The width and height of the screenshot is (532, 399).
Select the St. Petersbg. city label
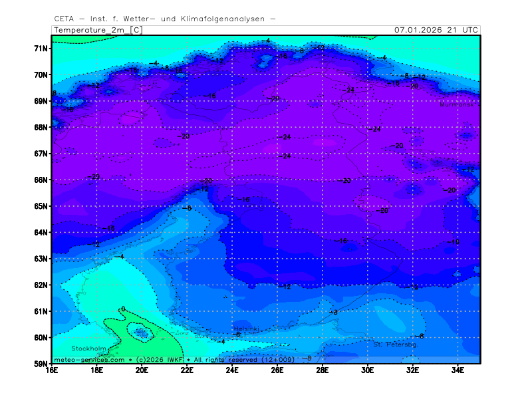[x=395, y=344]
